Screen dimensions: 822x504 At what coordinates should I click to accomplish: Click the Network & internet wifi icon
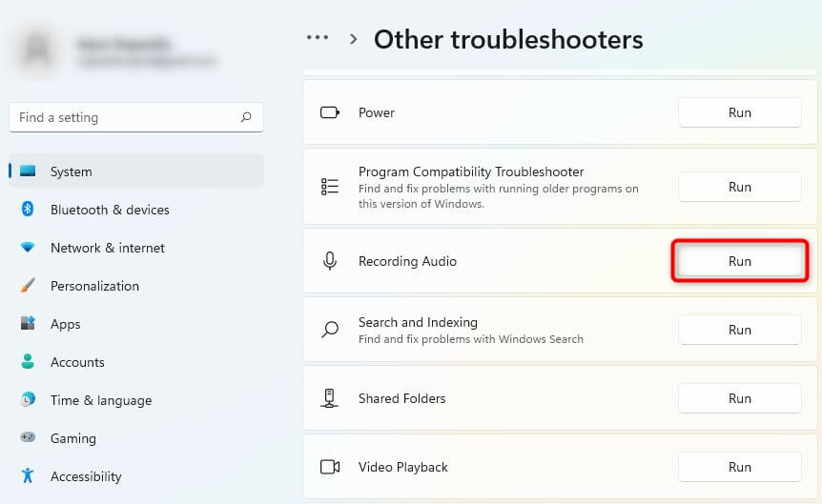(29, 248)
